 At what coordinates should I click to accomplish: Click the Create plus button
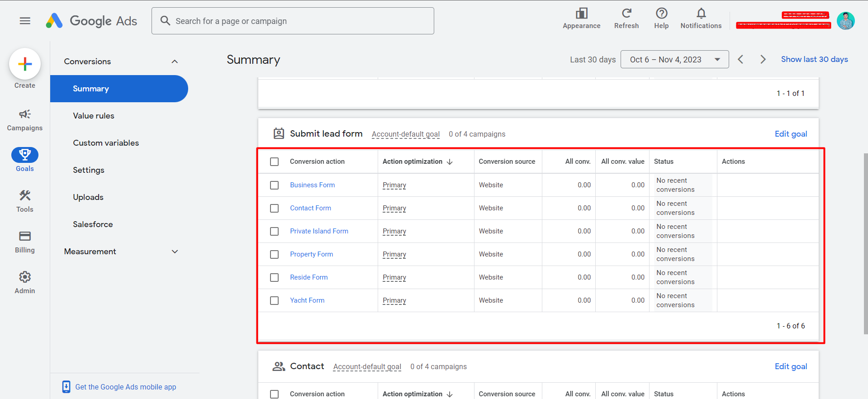pos(25,64)
